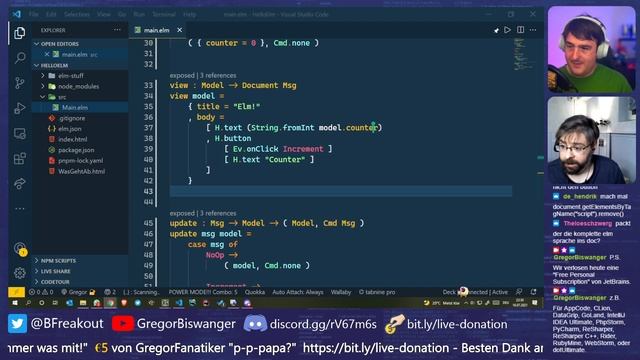Open the File menu
This screenshot has height=360, width=640.
34,14
